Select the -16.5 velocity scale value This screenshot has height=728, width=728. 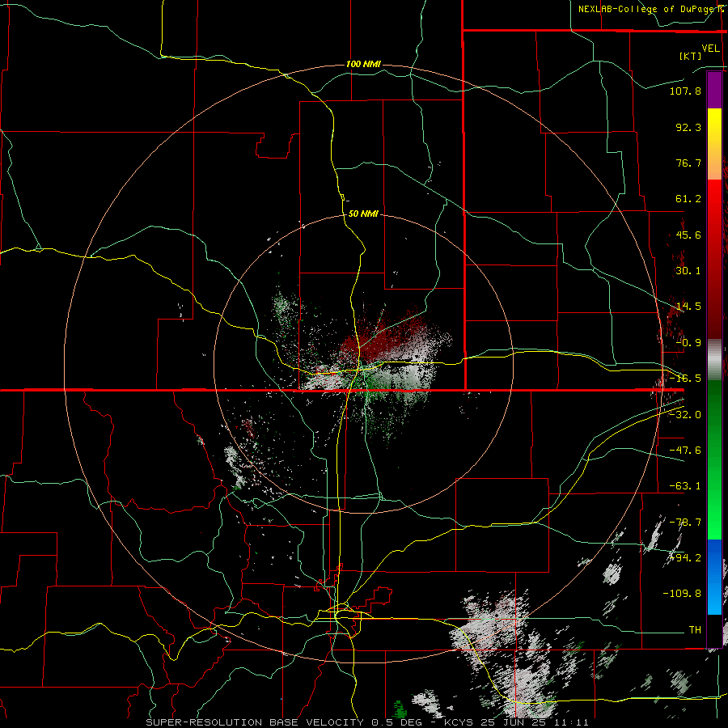pyautogui.click(x=685, y=379)
